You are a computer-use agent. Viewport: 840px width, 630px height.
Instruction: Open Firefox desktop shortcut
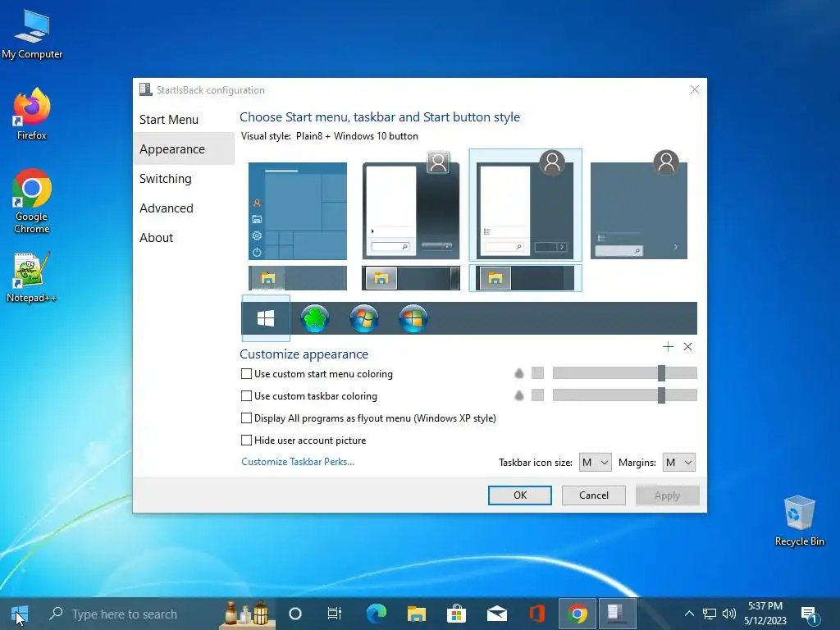click(32, 114)
